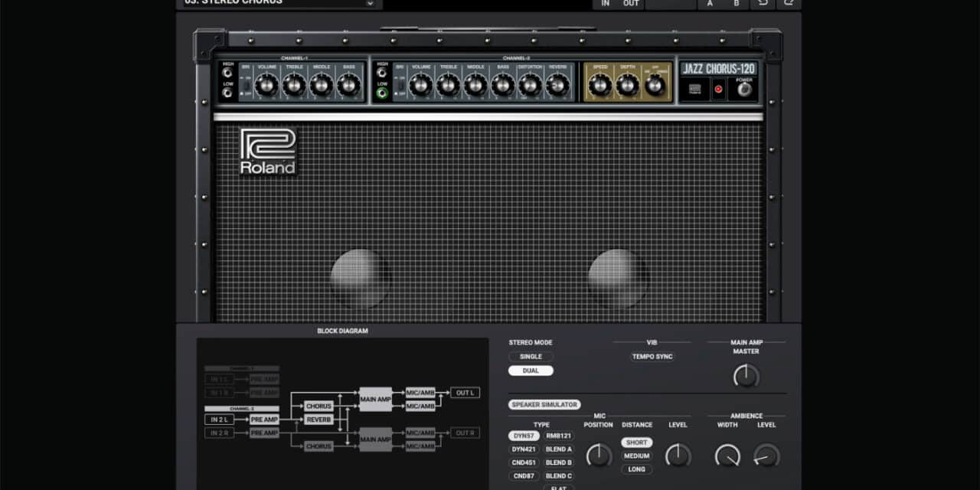
Task: Select MEDIUM mic distance
Action: pos(637,456)
